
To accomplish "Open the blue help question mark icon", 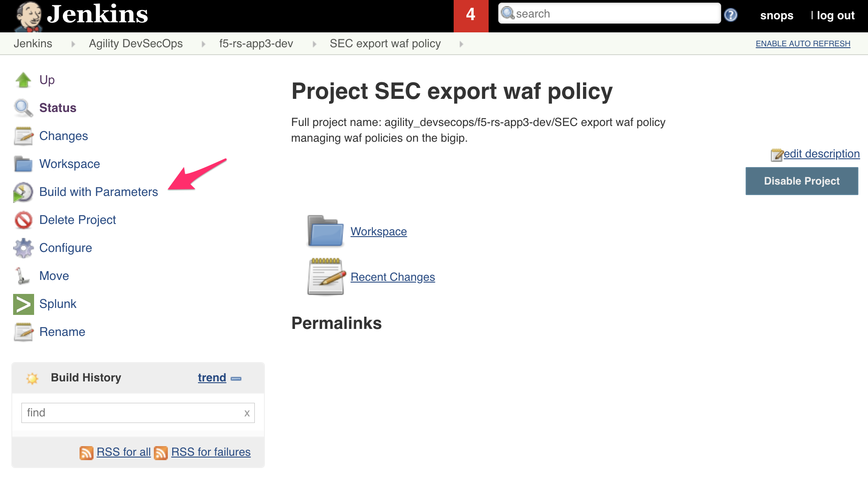I will click(x=731, y=15).
